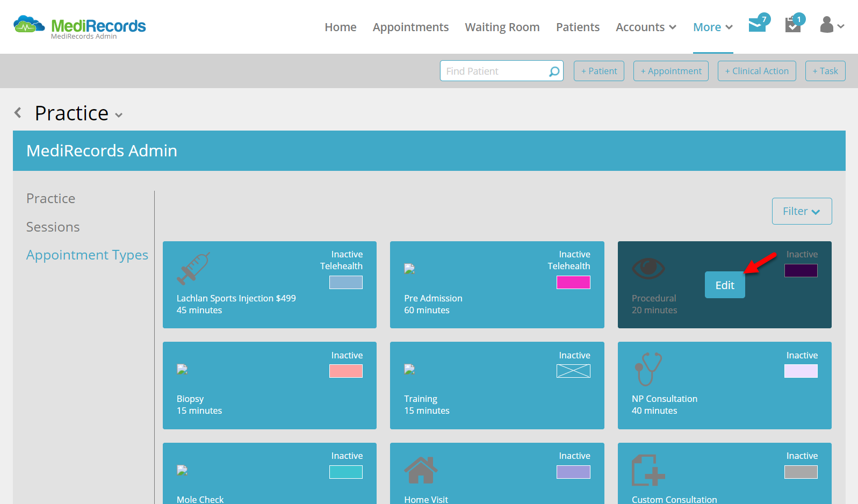Open the Waiting Room page

502,27
